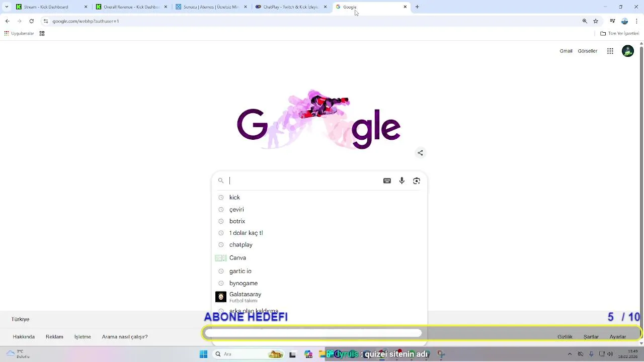This screenshot has width=644, height=362.
Task: Open Arama nasıl çalışır? link
Action: click(x=125, y=337)
